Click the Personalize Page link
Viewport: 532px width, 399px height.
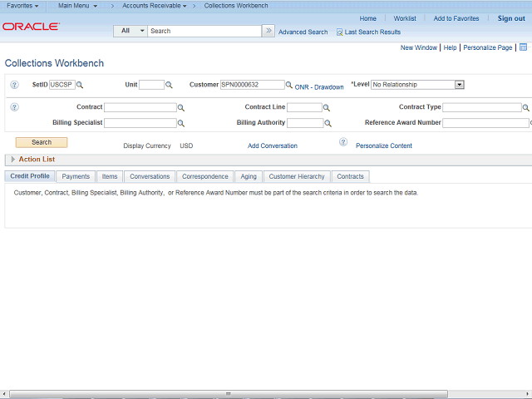488,47
